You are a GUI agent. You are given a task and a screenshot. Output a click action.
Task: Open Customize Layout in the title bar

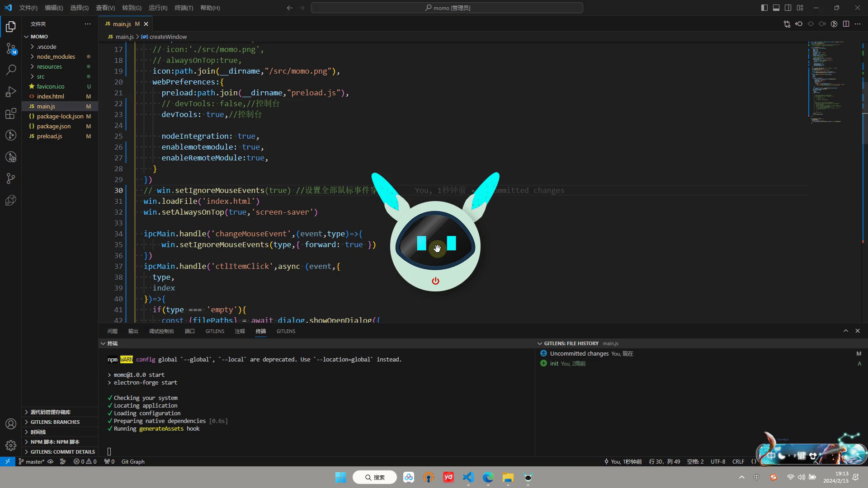pyautogui.click(x=800, y=8)
